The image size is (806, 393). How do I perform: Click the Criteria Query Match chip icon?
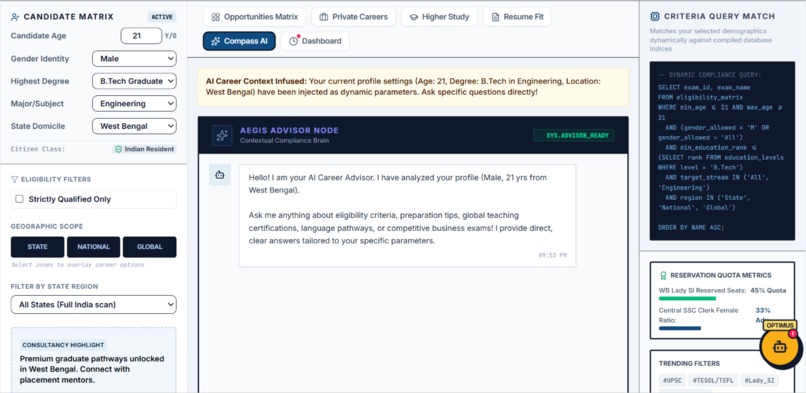pos(654,16)
